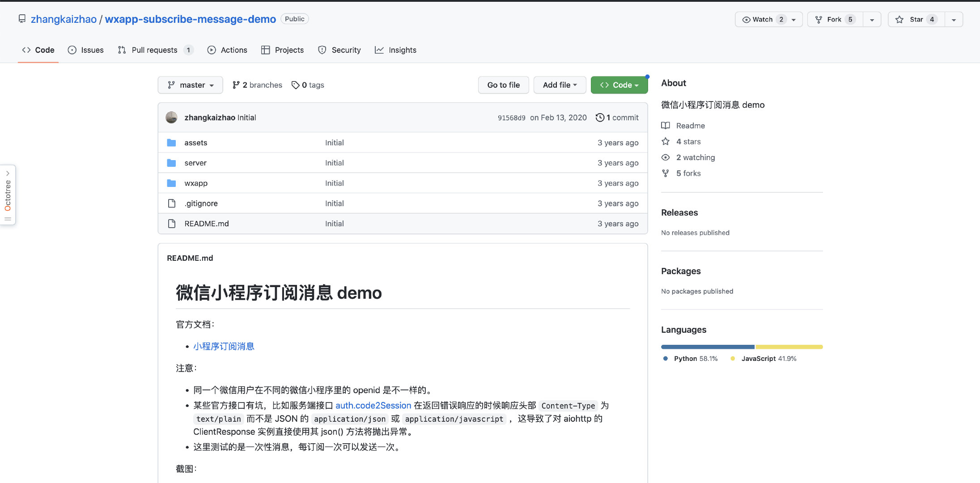Click the repository book icon beside zhangkaizhao
The width and height of the screenshot is (980, 483).
pyautogui.click(x=22, y=19)
